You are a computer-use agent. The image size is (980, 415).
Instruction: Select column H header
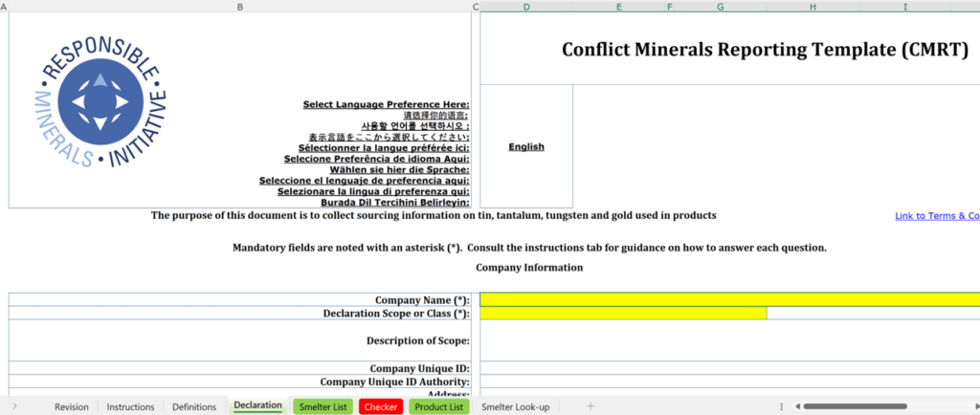coord(813,7)
